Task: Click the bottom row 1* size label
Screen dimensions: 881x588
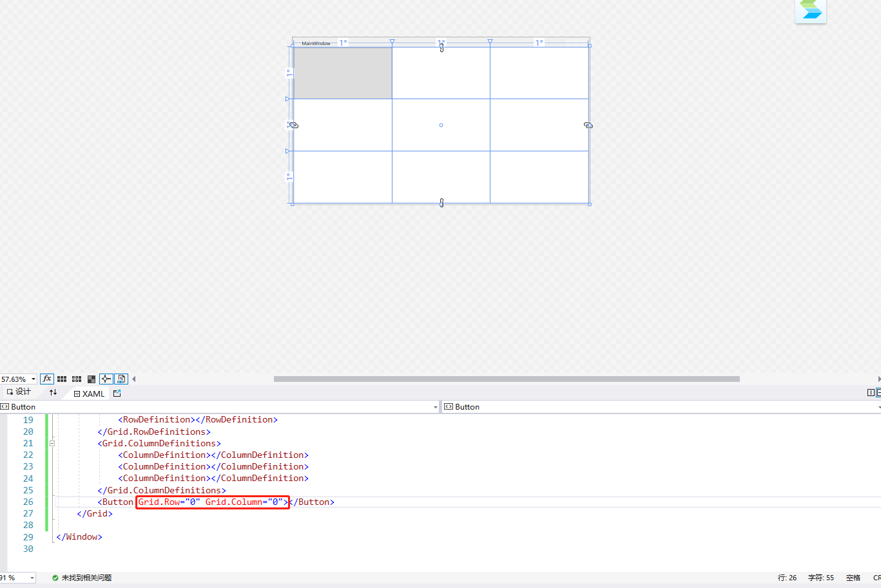Action: coord(289,176)
